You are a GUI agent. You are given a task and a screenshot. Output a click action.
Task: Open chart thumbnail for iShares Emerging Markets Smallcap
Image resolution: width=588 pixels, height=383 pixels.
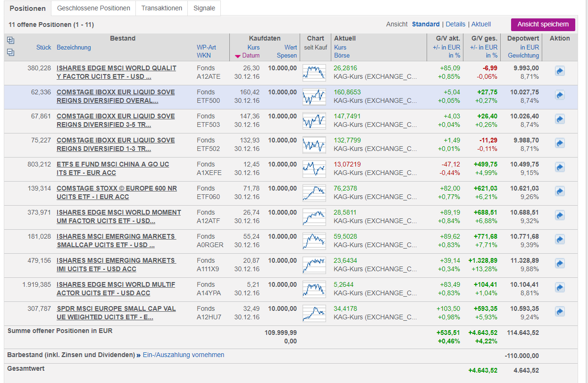pyautogui.click(x=315, y=241)
